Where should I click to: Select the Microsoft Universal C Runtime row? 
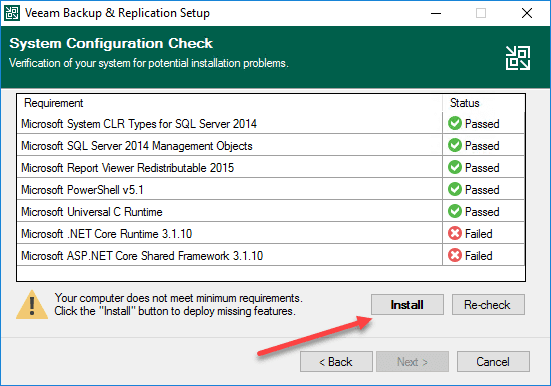click(271, 212)
